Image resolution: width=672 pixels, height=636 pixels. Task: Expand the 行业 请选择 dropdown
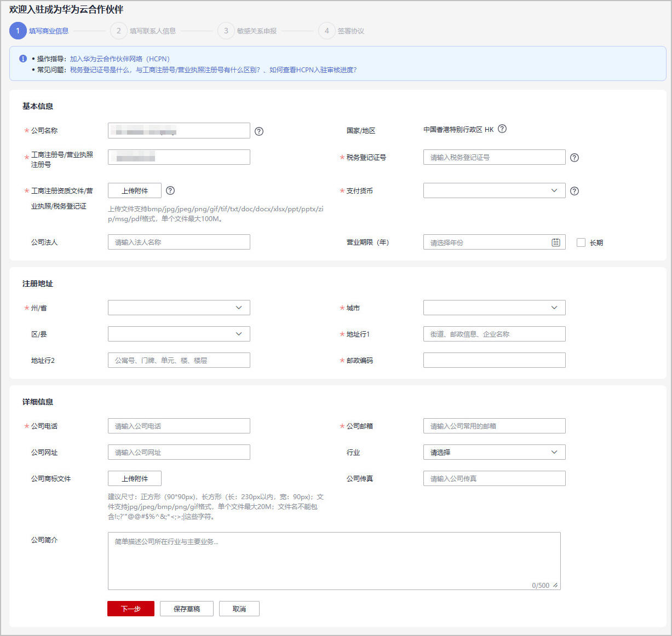[x=494, y=452]
